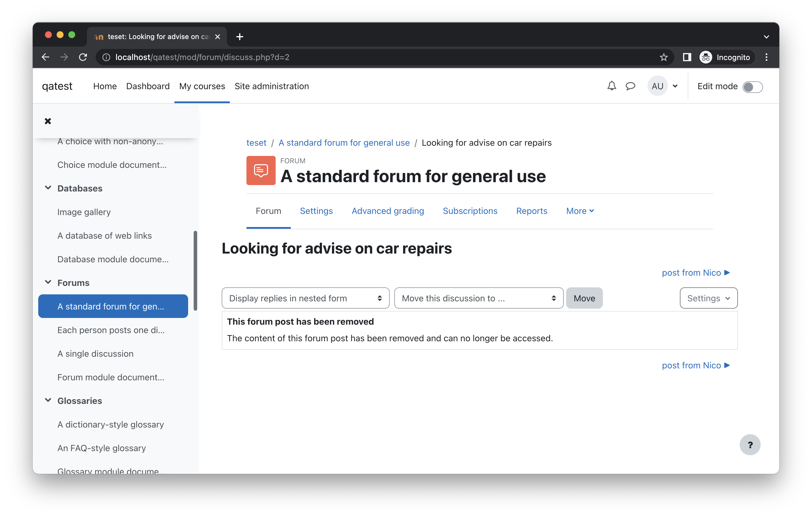Viewport: 812px width, 517px height.
Task: Select the Forum tab
Action: point(268,211)
